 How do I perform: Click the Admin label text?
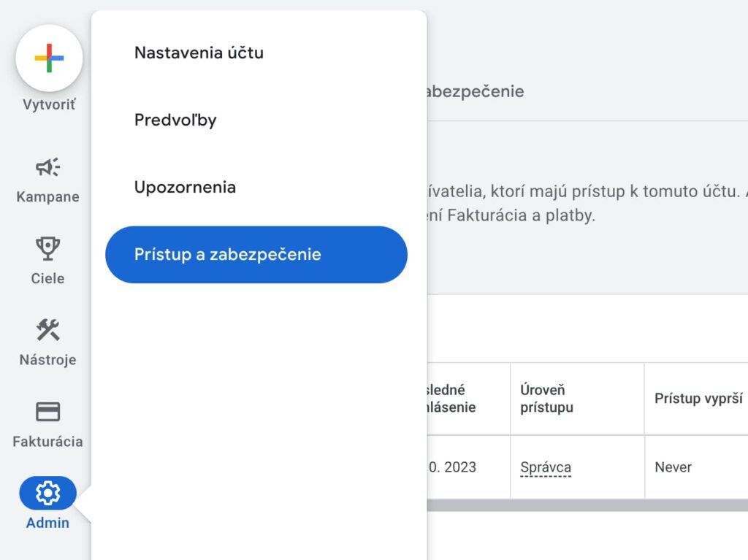point(47,523)
